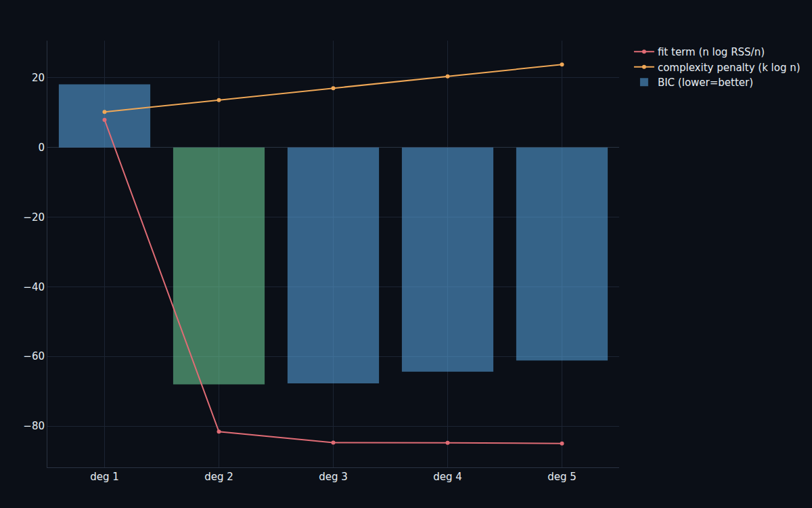The width and height of the screenshot is (812, 508).
Task: Select the deg 5 BIC bar
Action: (x=562, y=253)
